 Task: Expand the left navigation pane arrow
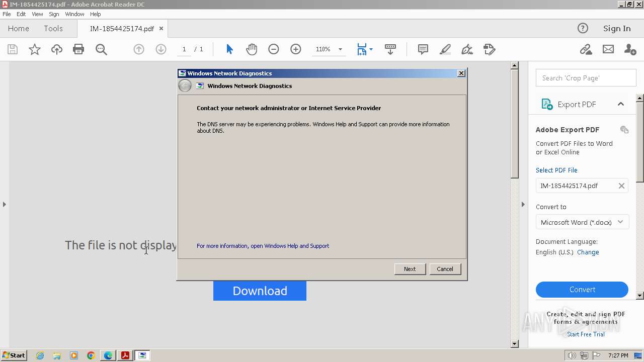[5, 204]
